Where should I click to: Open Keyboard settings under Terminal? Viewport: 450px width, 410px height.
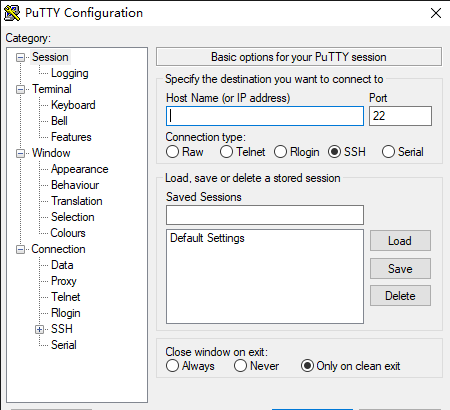pyautogui.click(x=73, y=105)
